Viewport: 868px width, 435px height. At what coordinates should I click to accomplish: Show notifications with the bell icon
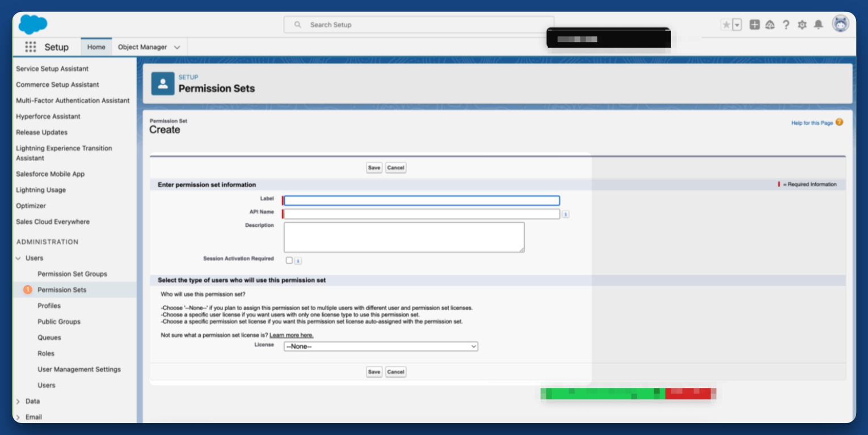(x=818, y=25)
